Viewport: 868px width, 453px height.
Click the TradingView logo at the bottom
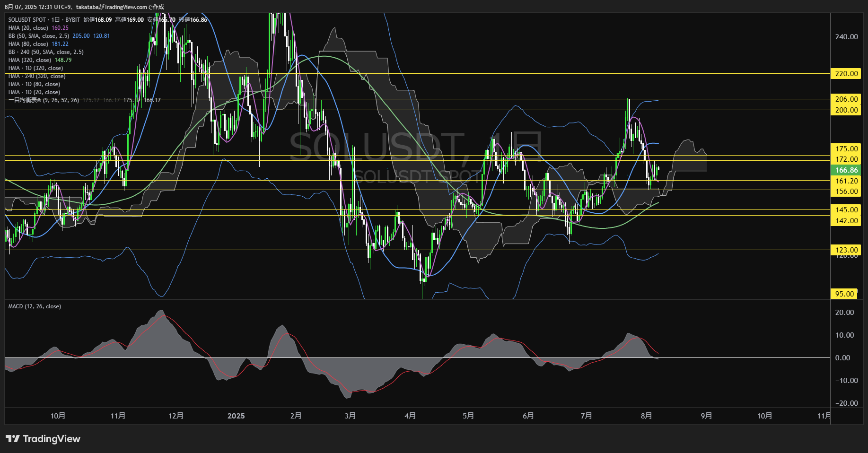43,439
